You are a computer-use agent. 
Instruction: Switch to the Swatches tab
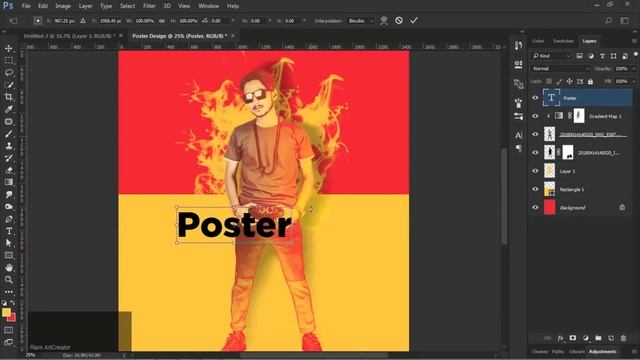[563, 41]
